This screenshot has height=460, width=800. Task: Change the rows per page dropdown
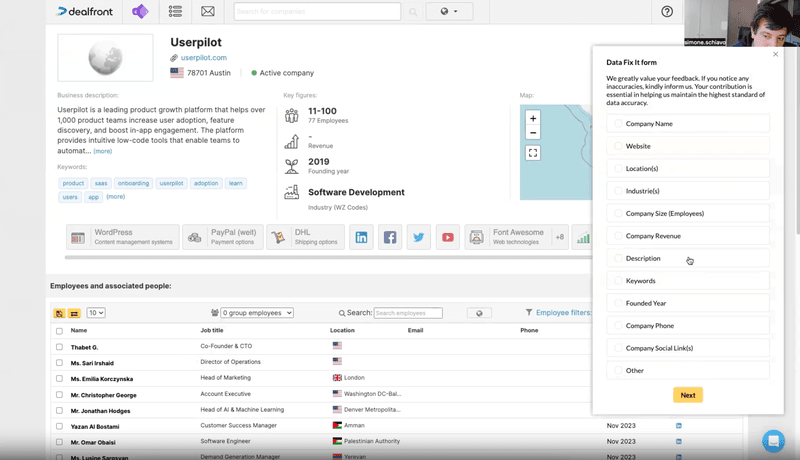click(x=96, y=313)
